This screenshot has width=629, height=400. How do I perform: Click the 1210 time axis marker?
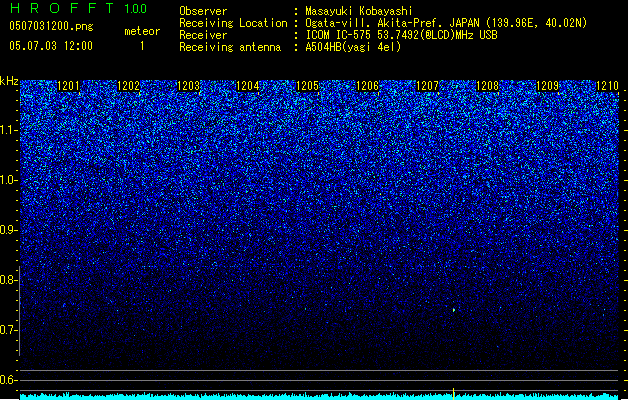607,85
